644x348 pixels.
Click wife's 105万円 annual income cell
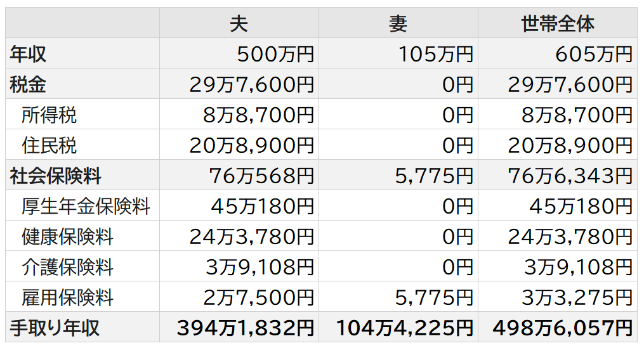pos(435,54)
